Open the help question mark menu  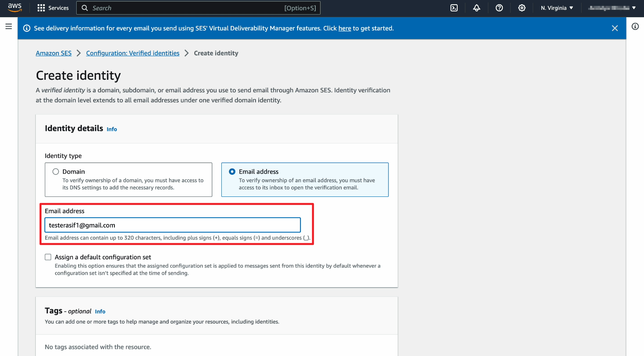[x=499, y=8]
